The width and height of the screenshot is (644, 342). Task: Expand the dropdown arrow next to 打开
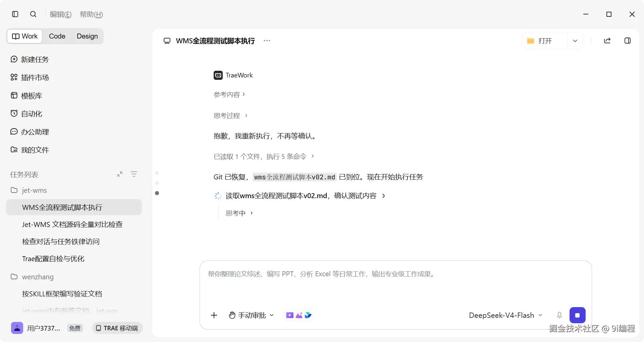click(575, 41)
